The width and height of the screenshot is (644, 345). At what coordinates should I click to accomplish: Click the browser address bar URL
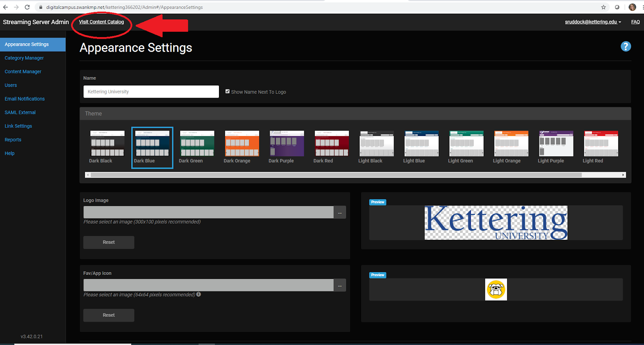click(124, 7)
